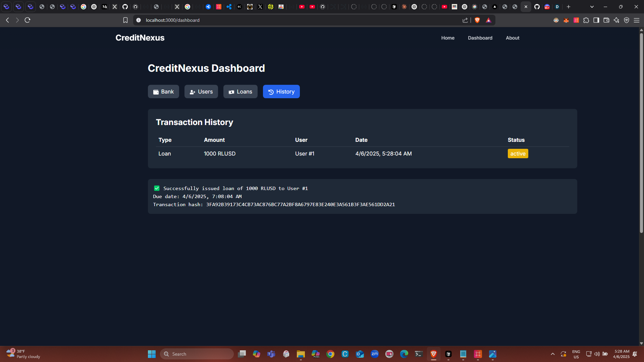Open the Brave Wallet icon
Image resolution: width=644 pixels, height=362 pixels.
point(606,20)
